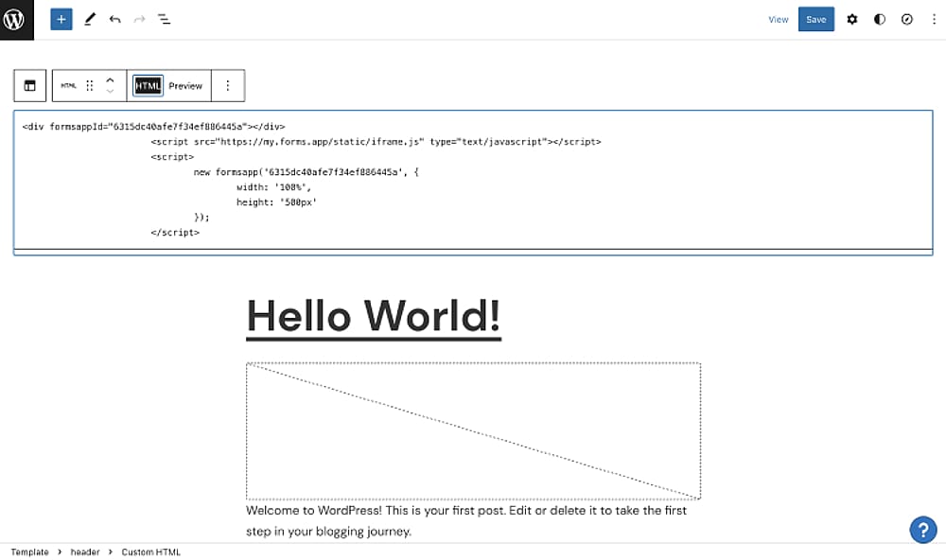
Task: Open the top bar options menu
Action: point(934,19)
